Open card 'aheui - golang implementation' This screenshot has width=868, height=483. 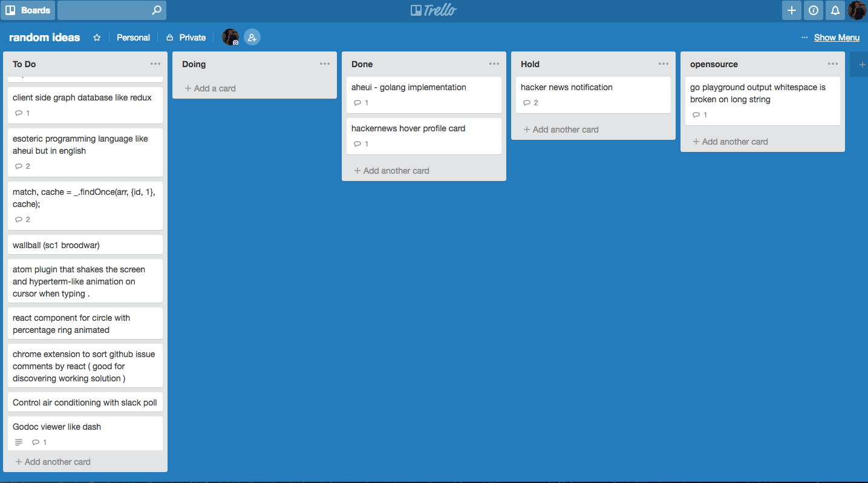(x=424, y=95)
